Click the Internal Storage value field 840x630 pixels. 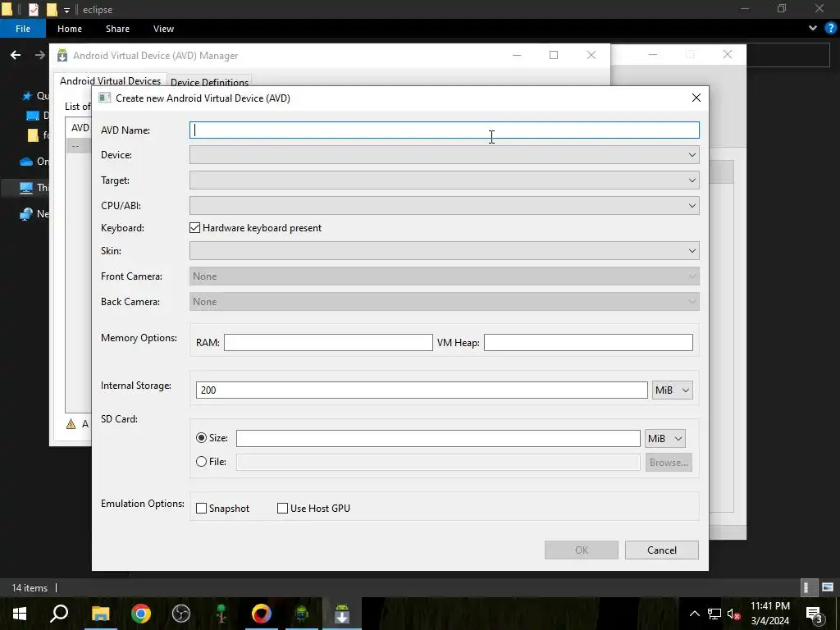tap(422, 390)
